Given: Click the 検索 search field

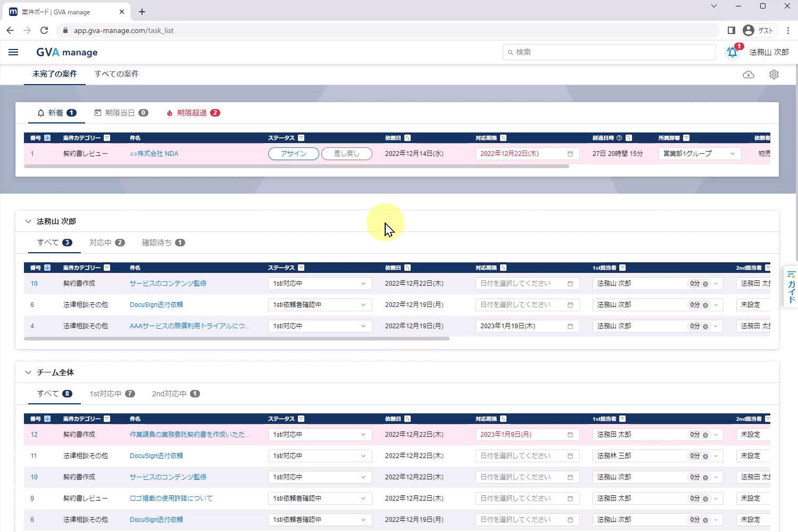Looking at the screenshot, I should pos(609,52).
